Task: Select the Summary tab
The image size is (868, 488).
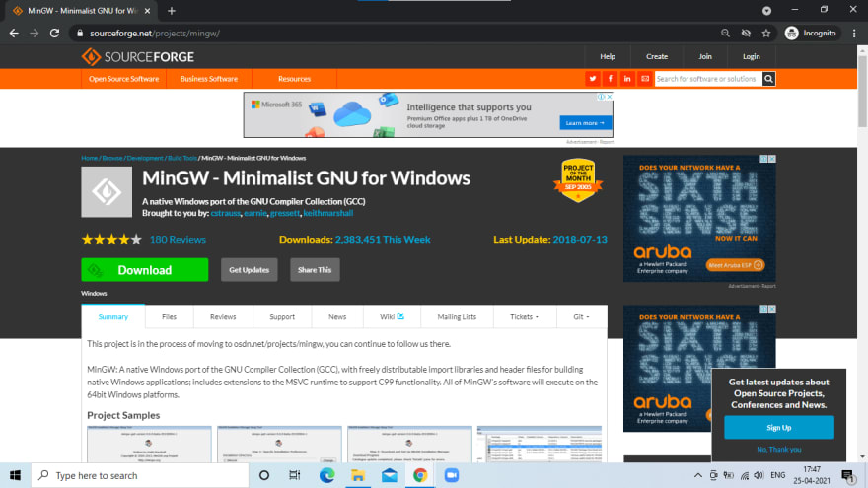Action: click(x=112, y=317)
